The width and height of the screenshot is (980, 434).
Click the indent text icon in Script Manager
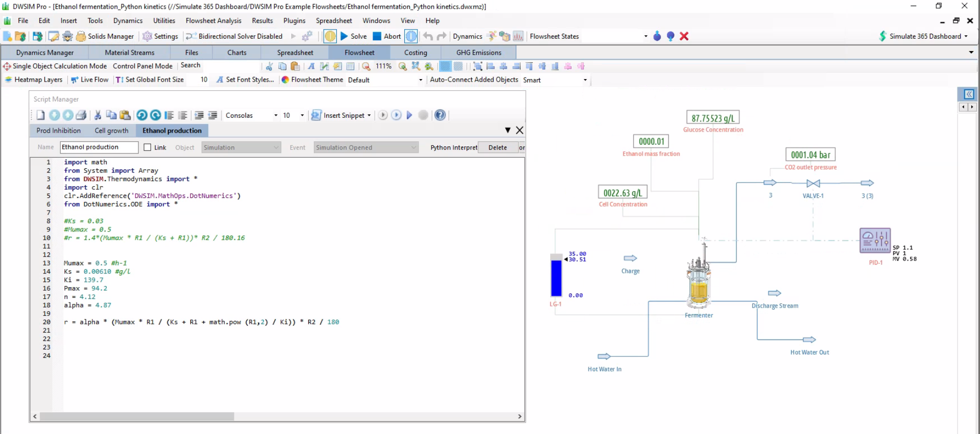[199, 115]
